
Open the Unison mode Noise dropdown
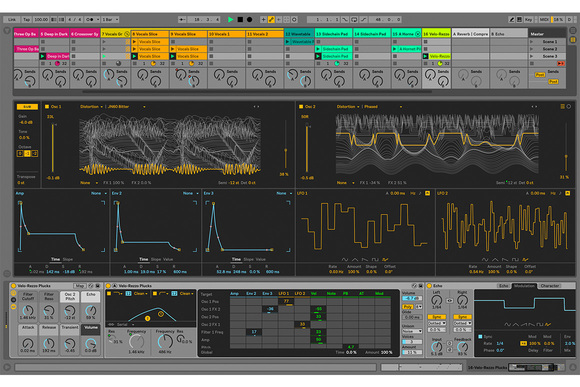pos(412,331)
